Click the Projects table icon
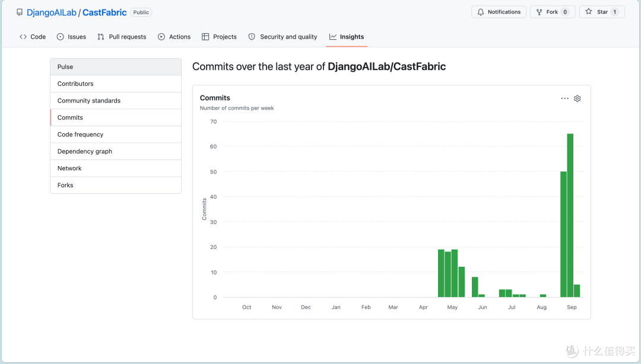This screenshot has height=364, width=641. (205, 37)
